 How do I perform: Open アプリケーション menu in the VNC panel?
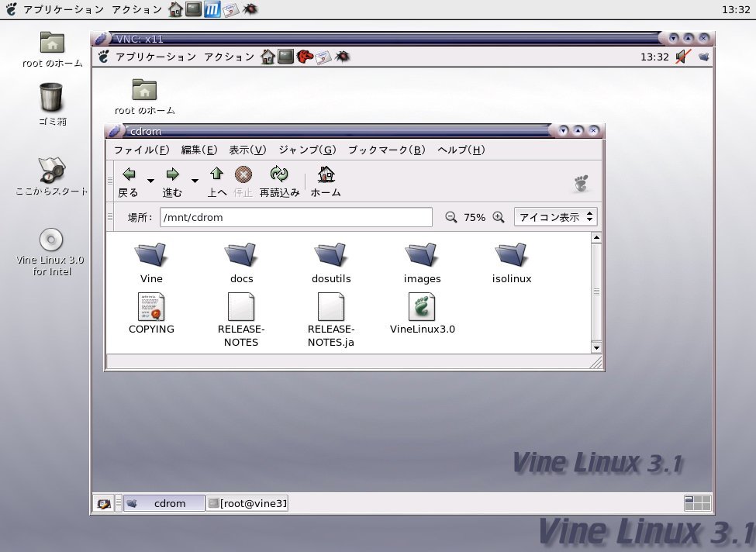point(156,57)
